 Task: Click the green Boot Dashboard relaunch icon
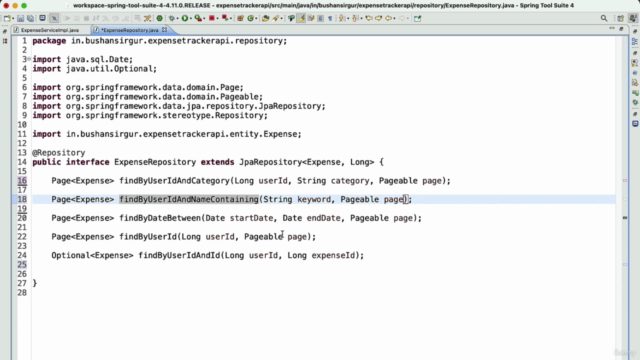pos(160,18)
